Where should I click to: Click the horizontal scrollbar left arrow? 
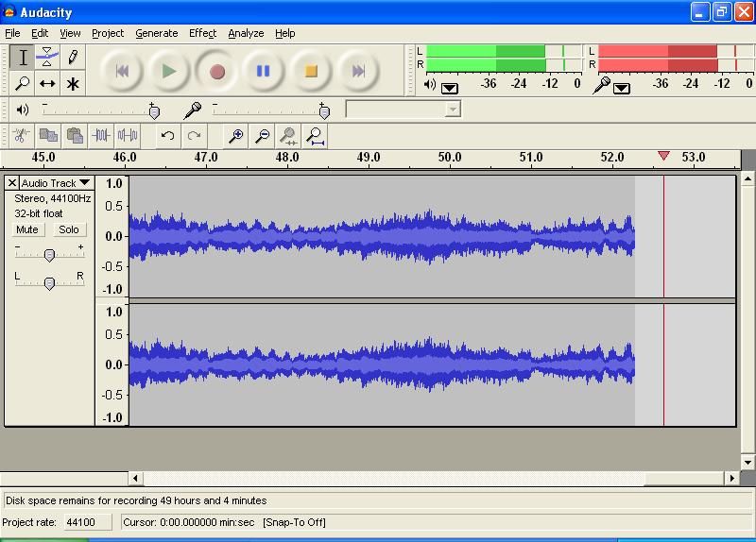(x=135, y=478)
